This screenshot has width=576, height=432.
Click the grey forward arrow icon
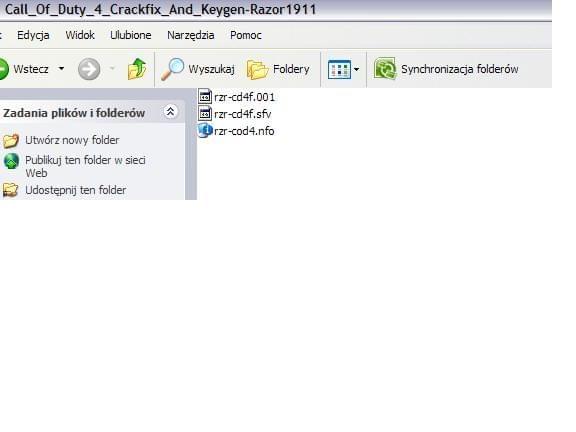89,69
